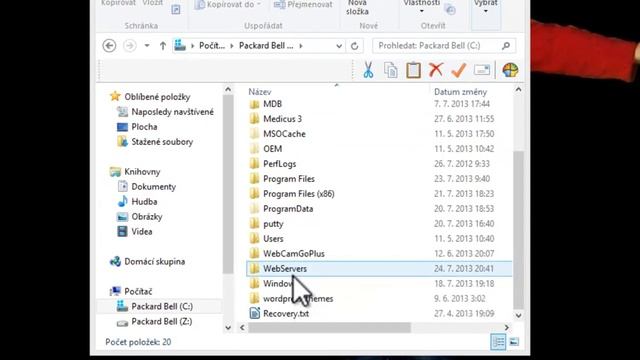Select the ProgramData folder
640x360 pixels.
click(x=281, y=209)
